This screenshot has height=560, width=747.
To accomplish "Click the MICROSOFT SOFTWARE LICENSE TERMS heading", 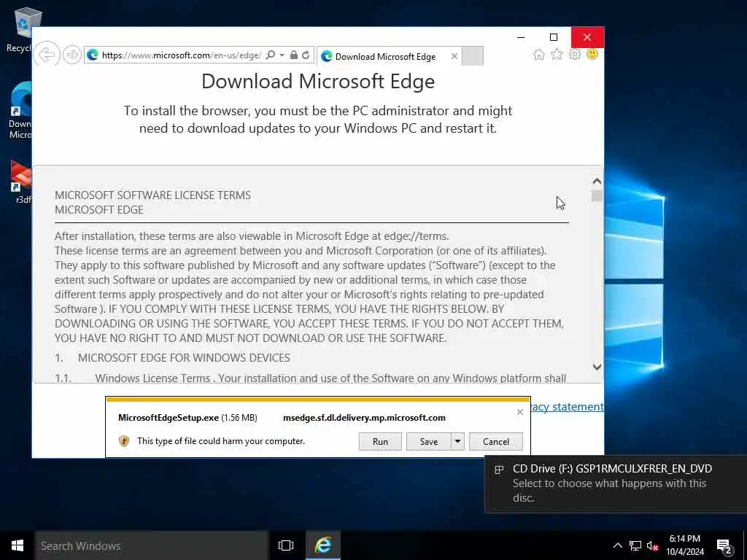I will point(152,195).
